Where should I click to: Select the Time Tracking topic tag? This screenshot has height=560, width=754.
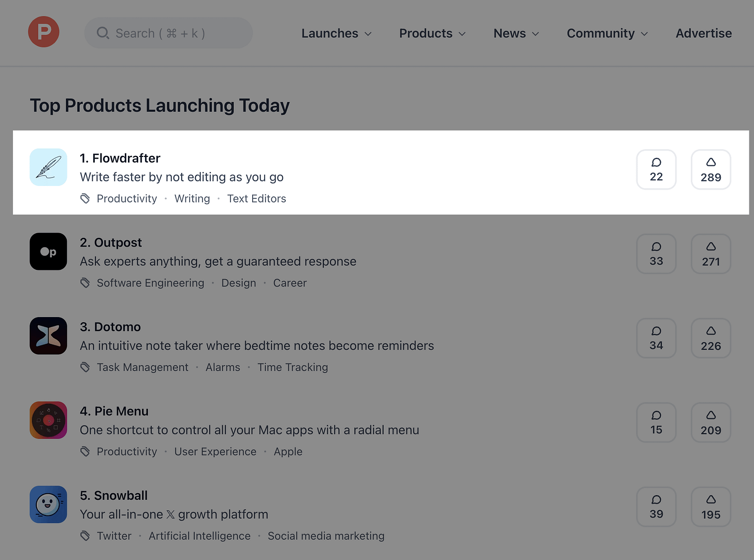tap(293, 367)
